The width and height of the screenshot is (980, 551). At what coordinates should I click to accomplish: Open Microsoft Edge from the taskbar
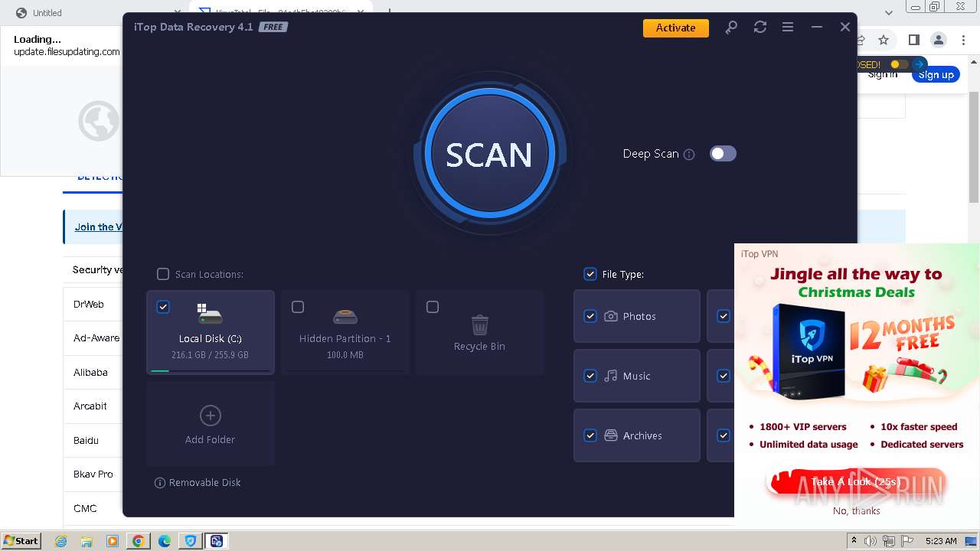[x=164, y=541]
